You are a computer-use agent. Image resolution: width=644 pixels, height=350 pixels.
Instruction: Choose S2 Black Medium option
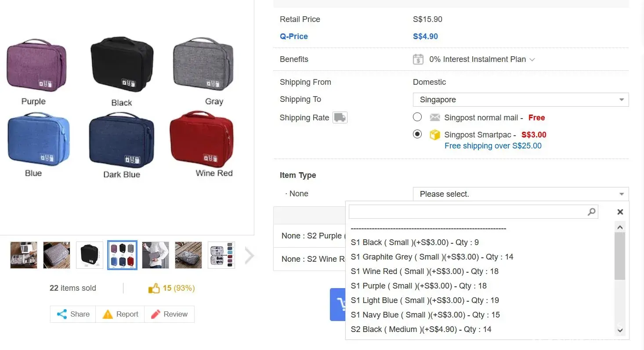click(x=421, y=329)
